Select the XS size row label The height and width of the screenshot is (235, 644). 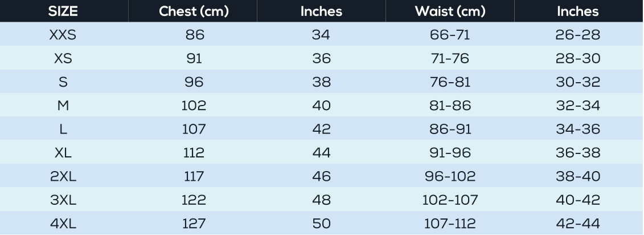(63, 59)
